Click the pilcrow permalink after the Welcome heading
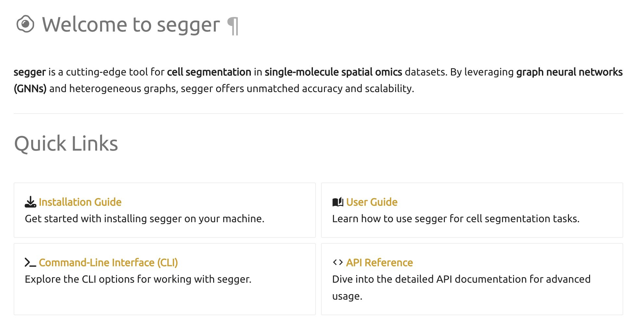This screenshot has height=324, width=644. pyautogui.click(x=233, y=26)
